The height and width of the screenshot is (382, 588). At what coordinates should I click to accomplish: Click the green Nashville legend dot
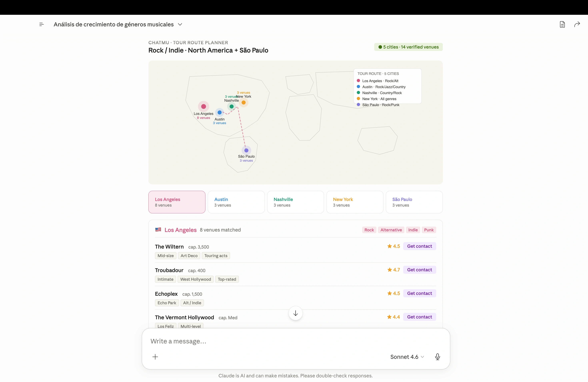coord(358,93)
